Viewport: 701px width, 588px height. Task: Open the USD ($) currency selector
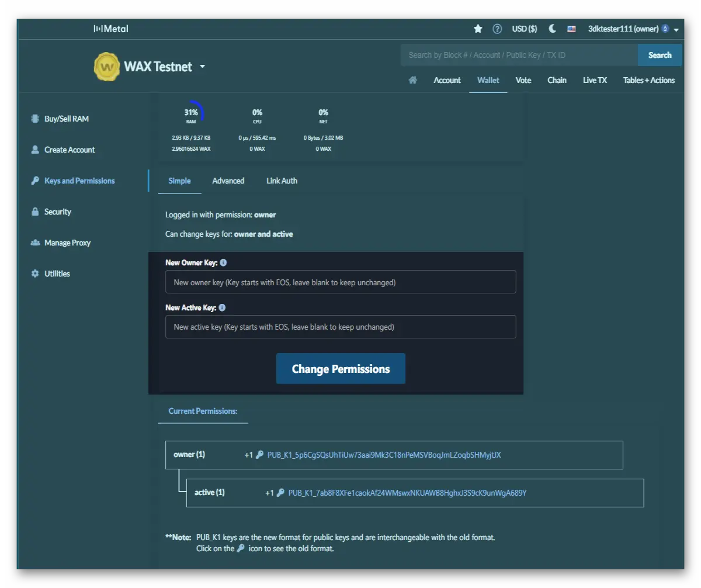(525, 29)
